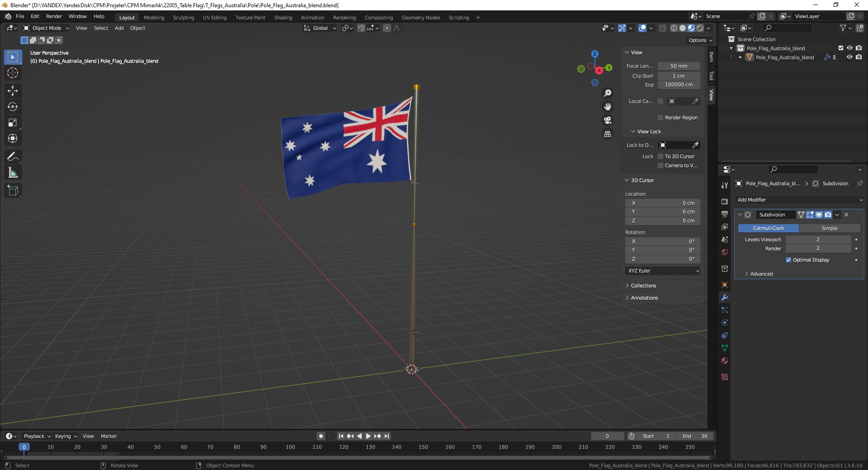Select the Scale tool

tap(13, 122)
